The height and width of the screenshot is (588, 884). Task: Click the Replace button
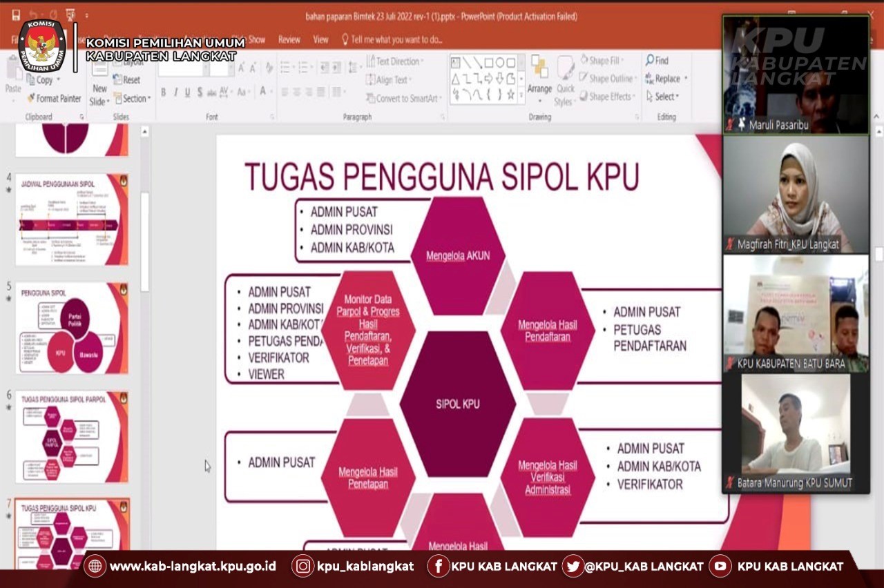[x=663, y=79]
